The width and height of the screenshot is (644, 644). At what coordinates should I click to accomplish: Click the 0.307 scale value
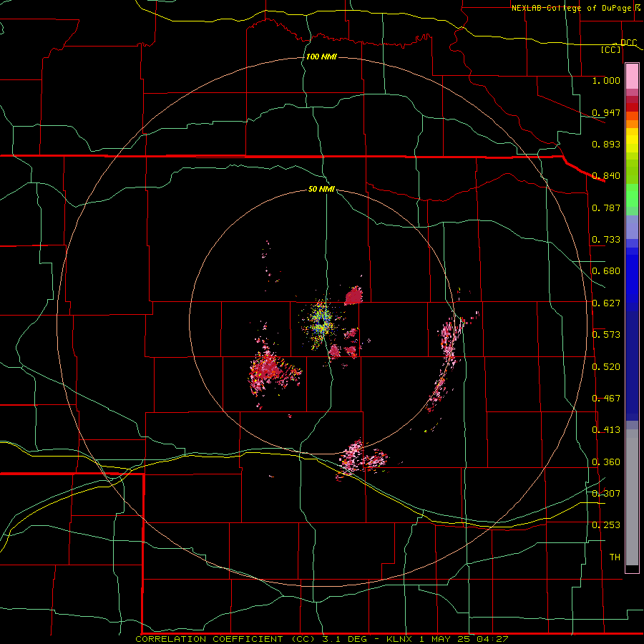point(606,494)
